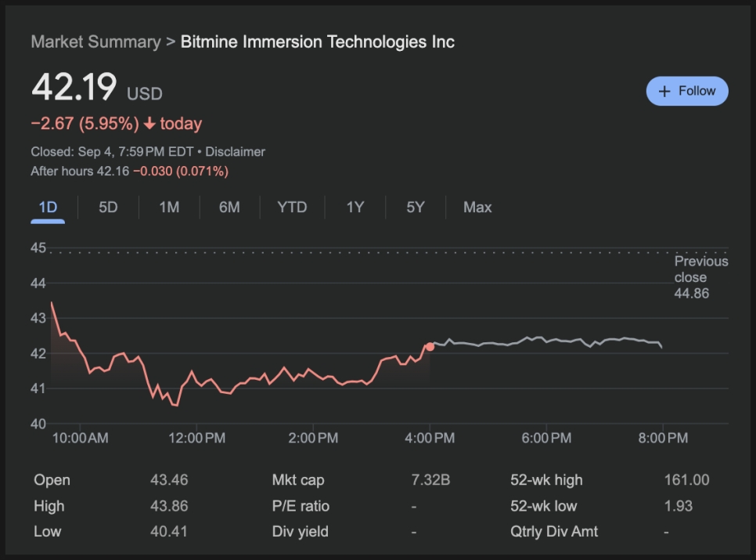This screenshot has height=560, width=756.
Task: Click the Low value 40.41
Action: coord(169,532)
